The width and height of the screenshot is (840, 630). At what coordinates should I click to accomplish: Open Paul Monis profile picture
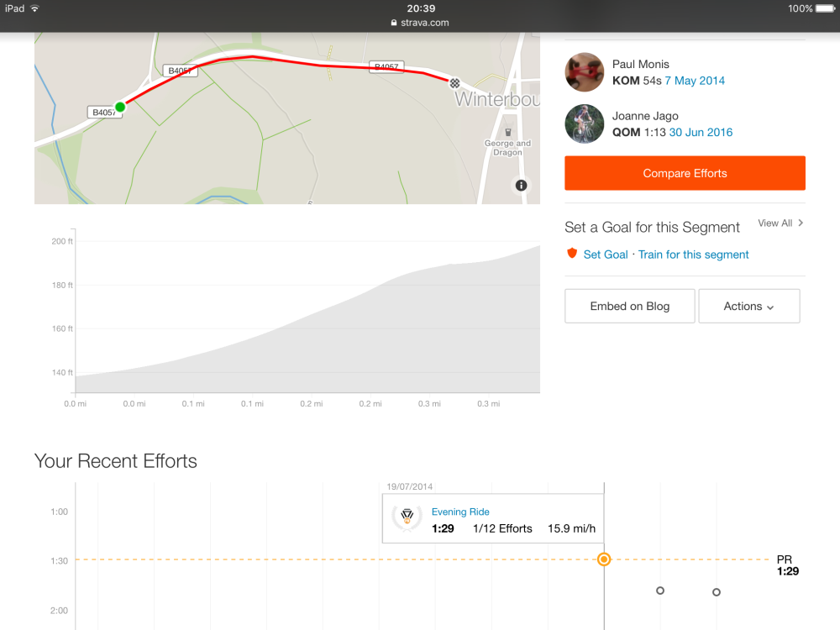tap(585, 72)
